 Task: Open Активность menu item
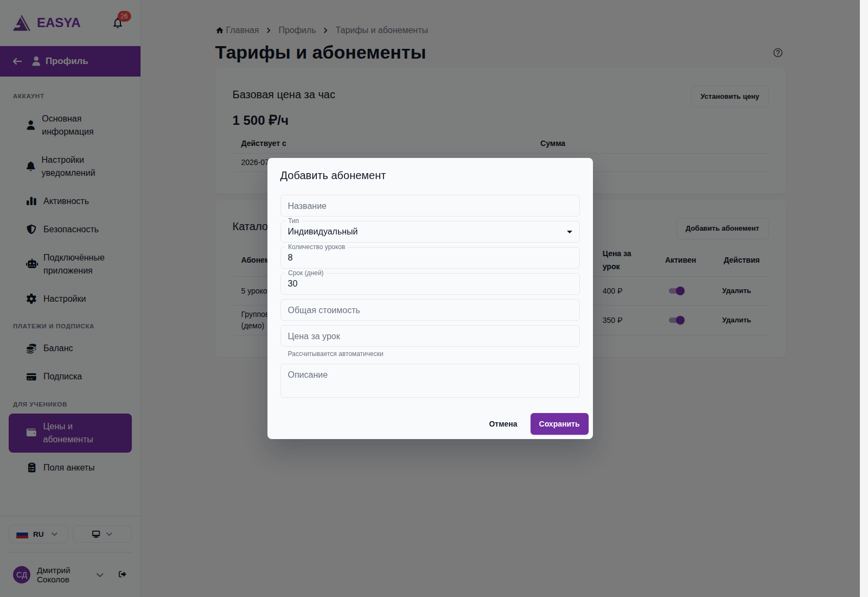tap(70, 201)
